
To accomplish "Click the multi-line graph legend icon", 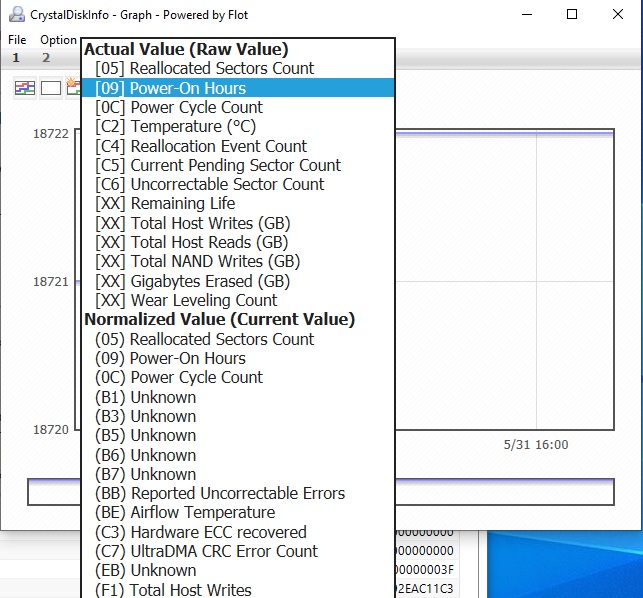I will click(25, 88).
